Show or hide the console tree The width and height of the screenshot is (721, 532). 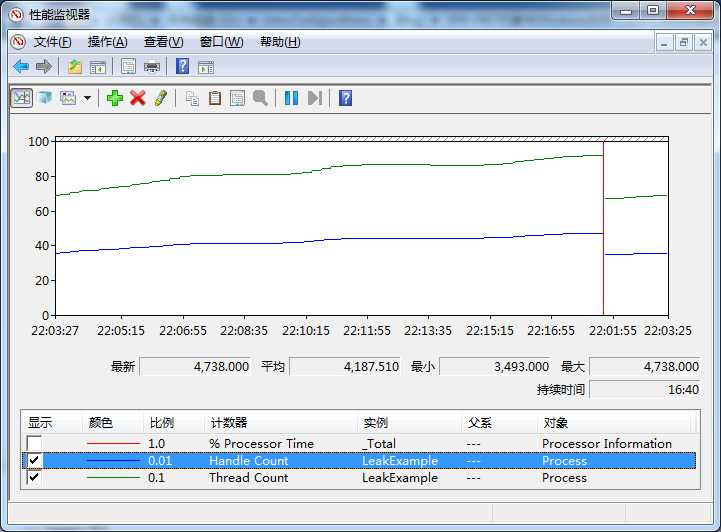97,67
